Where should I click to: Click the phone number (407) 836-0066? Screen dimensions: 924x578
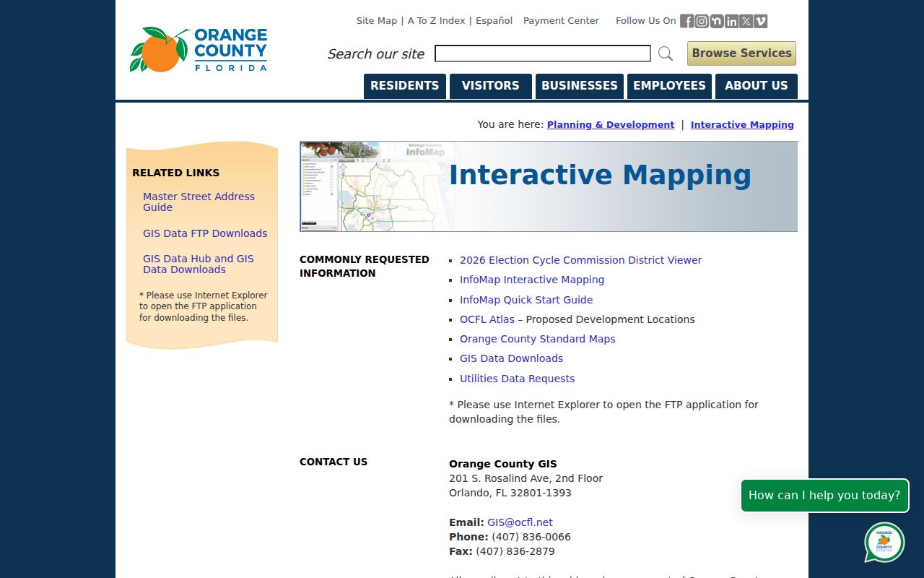(x=531, y=537)
